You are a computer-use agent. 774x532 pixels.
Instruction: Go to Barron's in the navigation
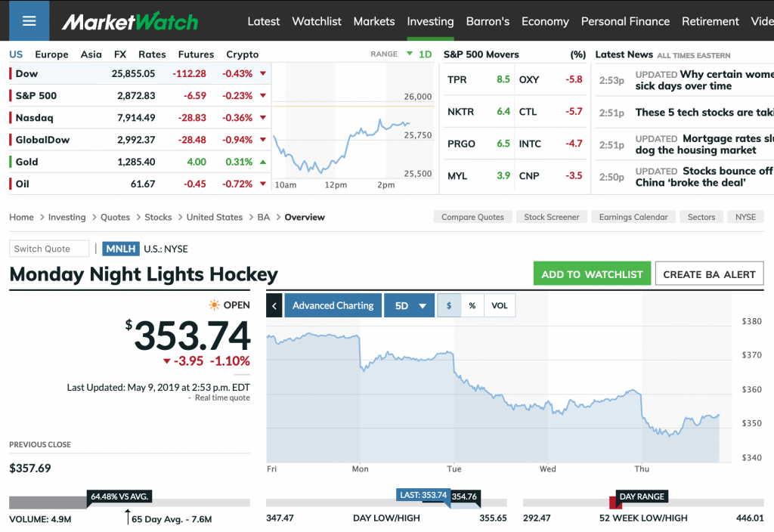pos(488,21)
